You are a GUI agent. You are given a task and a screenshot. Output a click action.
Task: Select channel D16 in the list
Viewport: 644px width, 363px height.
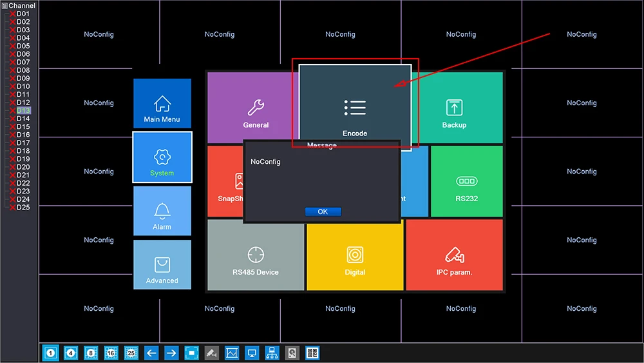(23, 134)
